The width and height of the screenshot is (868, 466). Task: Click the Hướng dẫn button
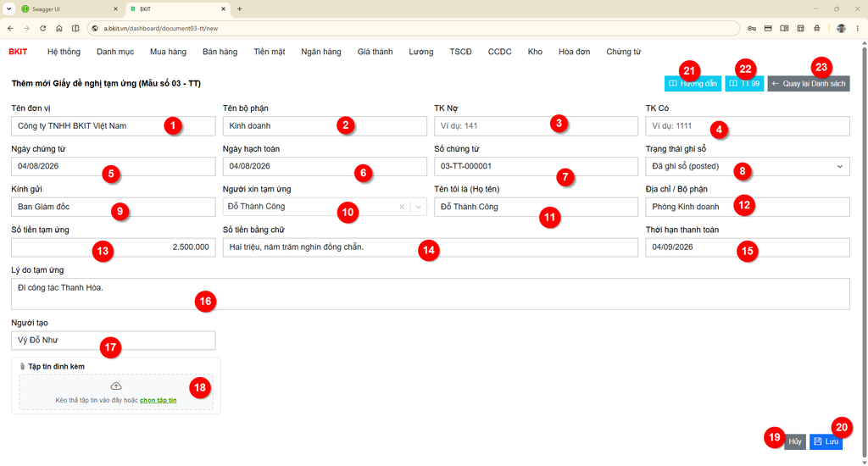click(x=693, y=84)
